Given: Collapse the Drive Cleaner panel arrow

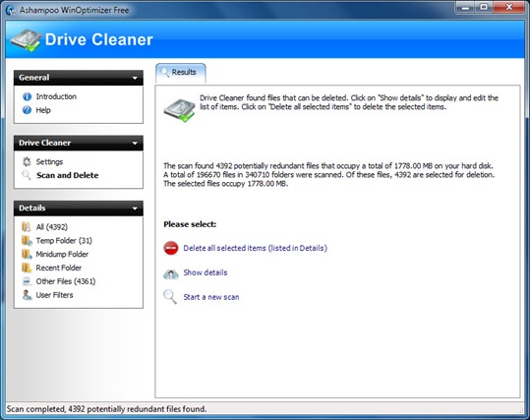Looking at the screenshot, I should (x=135, y=143).
